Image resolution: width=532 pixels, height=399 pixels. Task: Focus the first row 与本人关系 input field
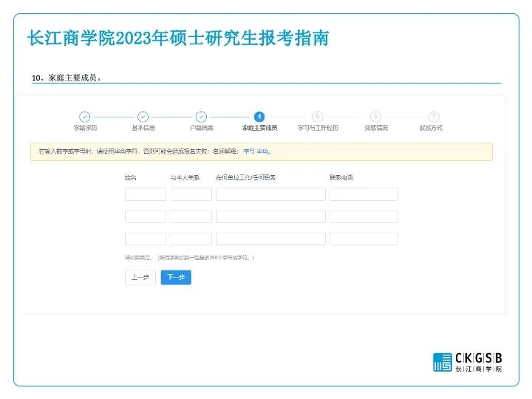191,194
